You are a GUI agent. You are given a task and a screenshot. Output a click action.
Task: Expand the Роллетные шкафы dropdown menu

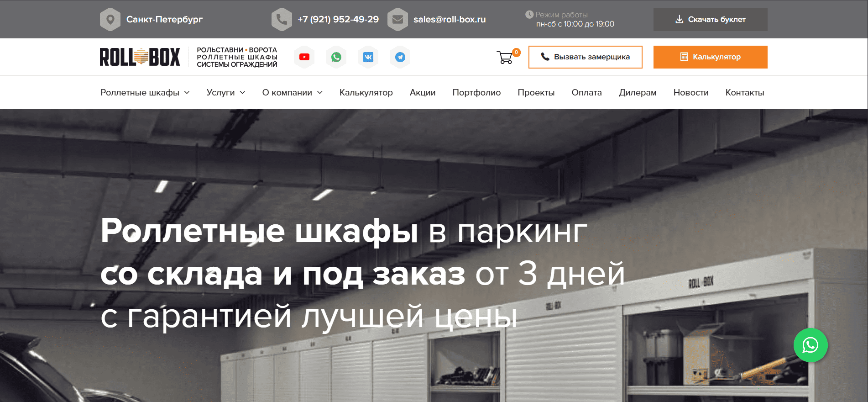click(x=145, y=93)
